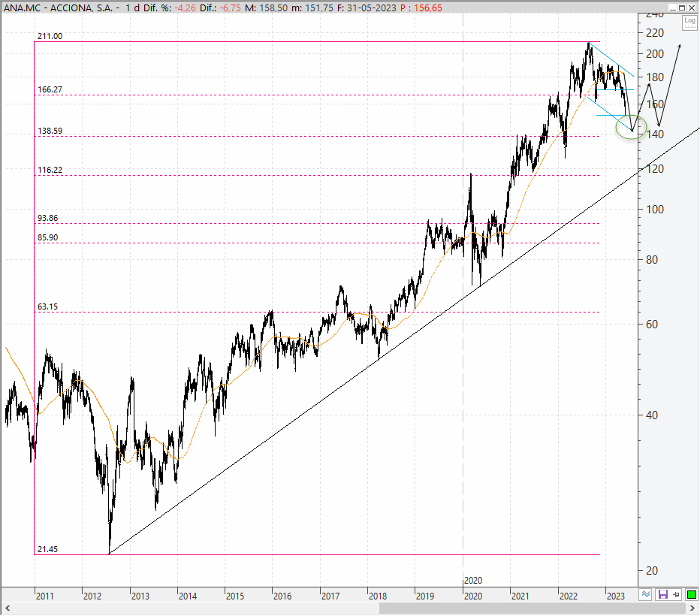Click the m: 151,75 minimum value
The height and width of the screenshot is (616, 700).
coord(312,8)
